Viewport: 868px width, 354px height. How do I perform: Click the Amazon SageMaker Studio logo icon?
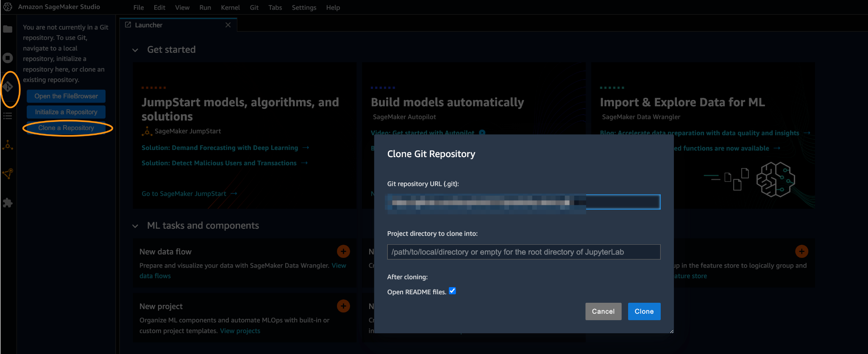pyautogui.click(x=8, y=7)
